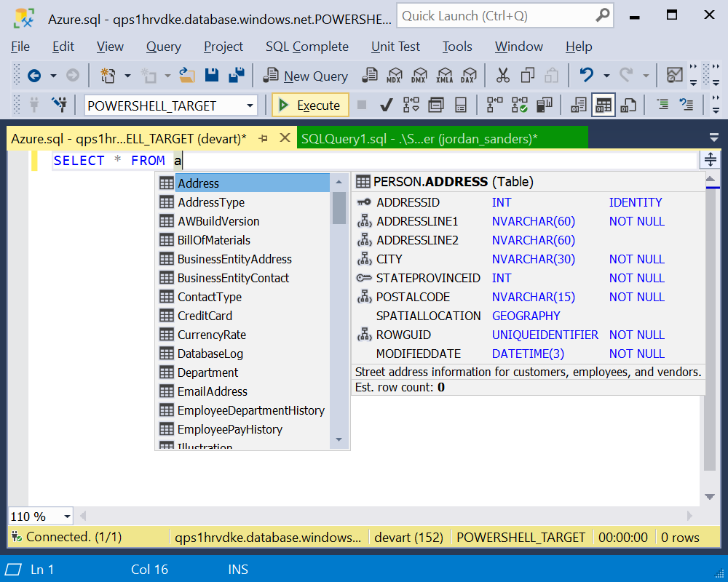Image resolution: width=728 pixels, height=582 pixels.
Task: Click the suggestion list scroll-up arrow
Action: tap(339, 182)
